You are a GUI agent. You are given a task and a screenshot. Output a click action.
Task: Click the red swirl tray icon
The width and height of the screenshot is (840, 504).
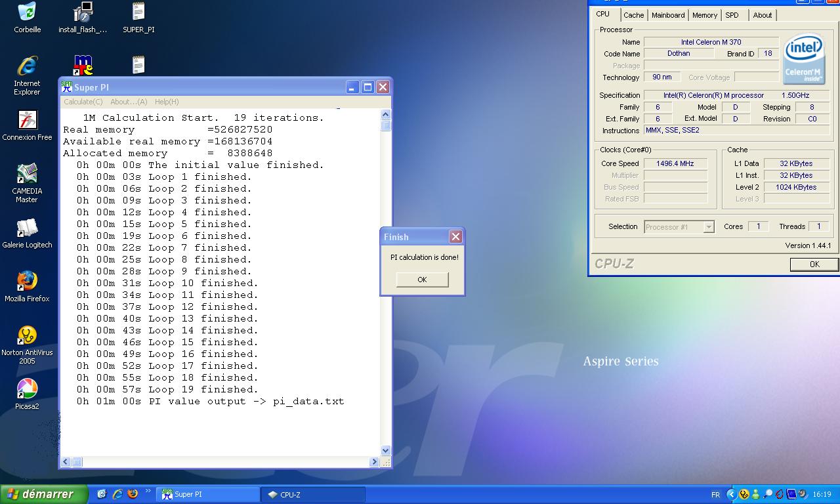pos(780,494)
